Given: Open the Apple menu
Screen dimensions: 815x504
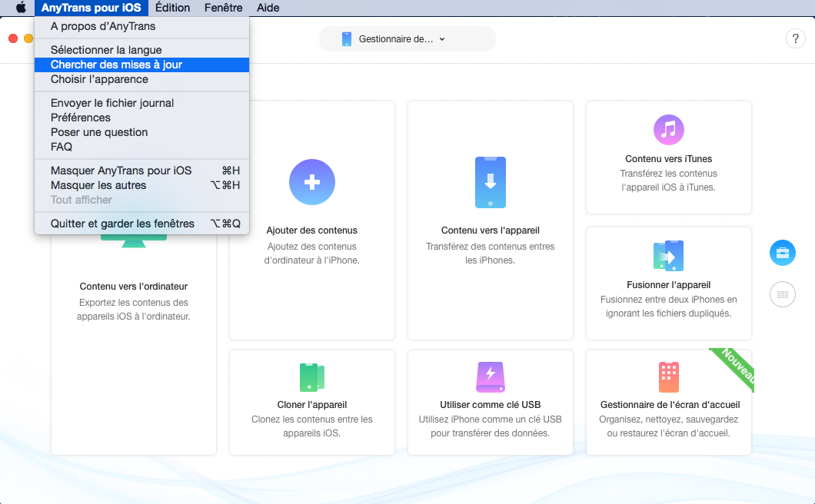Looking at the screenshot, I should [21, 8].
